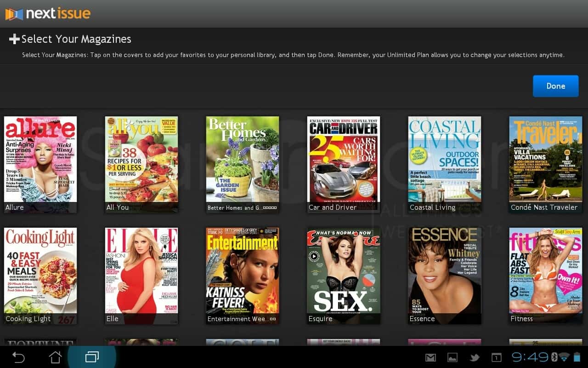Tap the Twitter notification icon
Screen dimensions: 588x368
pos(475,357)
